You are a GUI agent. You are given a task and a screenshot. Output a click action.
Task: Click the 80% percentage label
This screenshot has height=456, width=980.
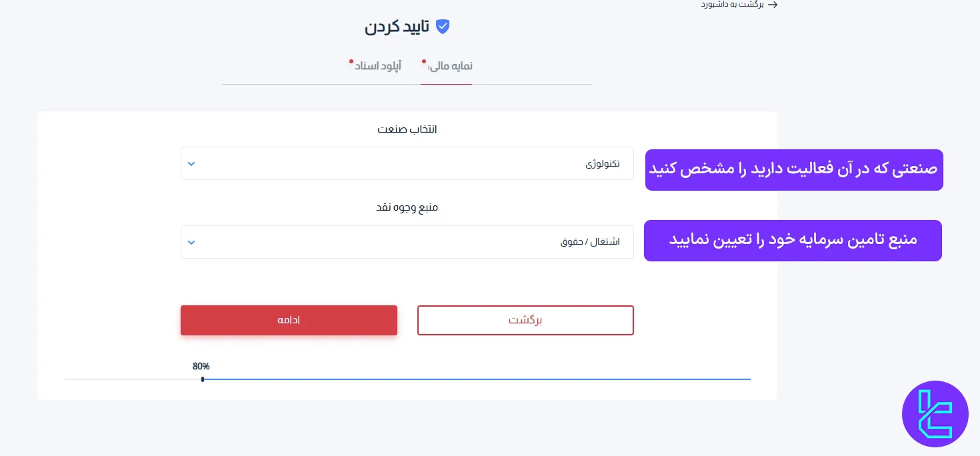[x=201, y=366]
